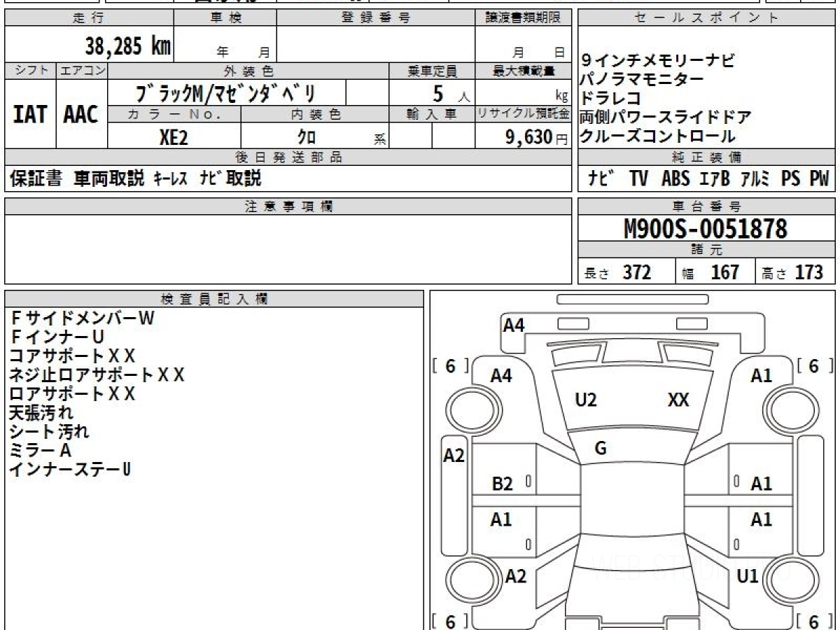Image resolution: width=840 pixels, height=630 pixels.
Task: Click the PS equipment label
Action: pyautogui.click(x=791, y=179)
